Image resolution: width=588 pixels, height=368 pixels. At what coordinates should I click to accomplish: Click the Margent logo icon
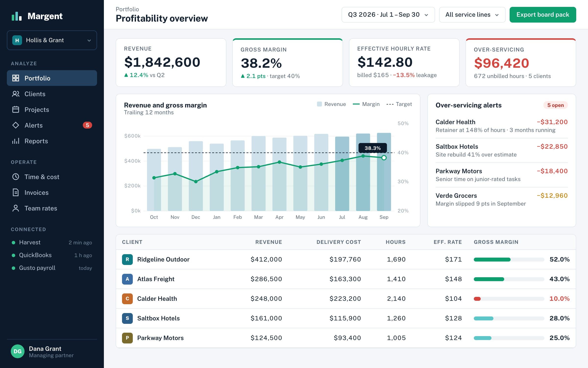tap(17, 16)
